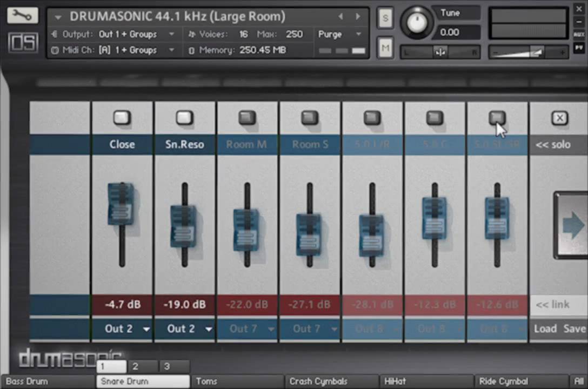
Task: Select snare sub-page 1
Action: point(111,366)
